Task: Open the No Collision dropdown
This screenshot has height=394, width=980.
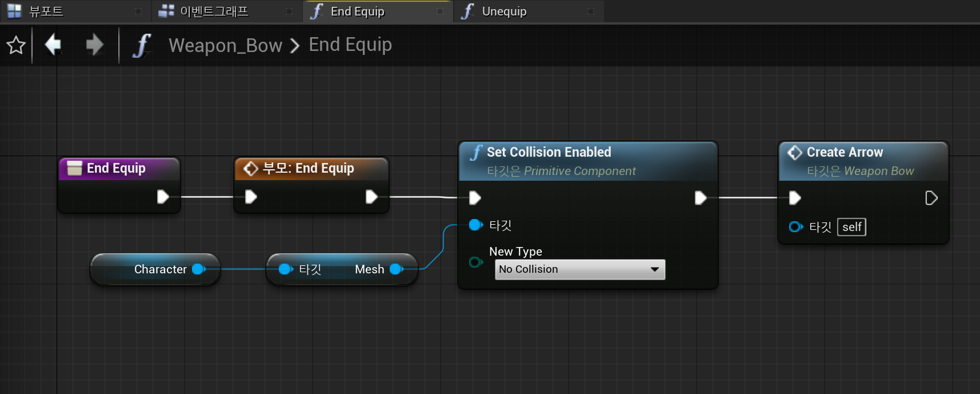Action: tap(580, 269)
